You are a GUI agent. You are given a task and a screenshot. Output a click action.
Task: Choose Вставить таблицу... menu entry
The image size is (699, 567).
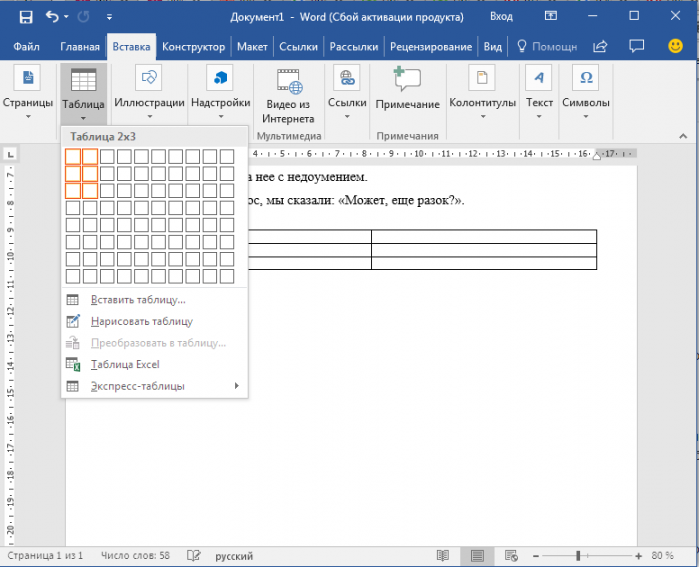click(154, 300)
